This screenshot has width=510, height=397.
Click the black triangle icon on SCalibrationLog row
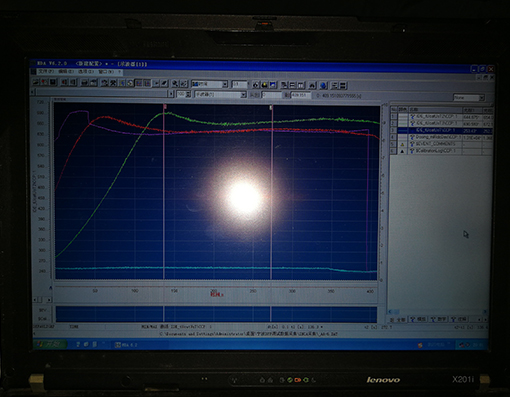tap(402, 151)
